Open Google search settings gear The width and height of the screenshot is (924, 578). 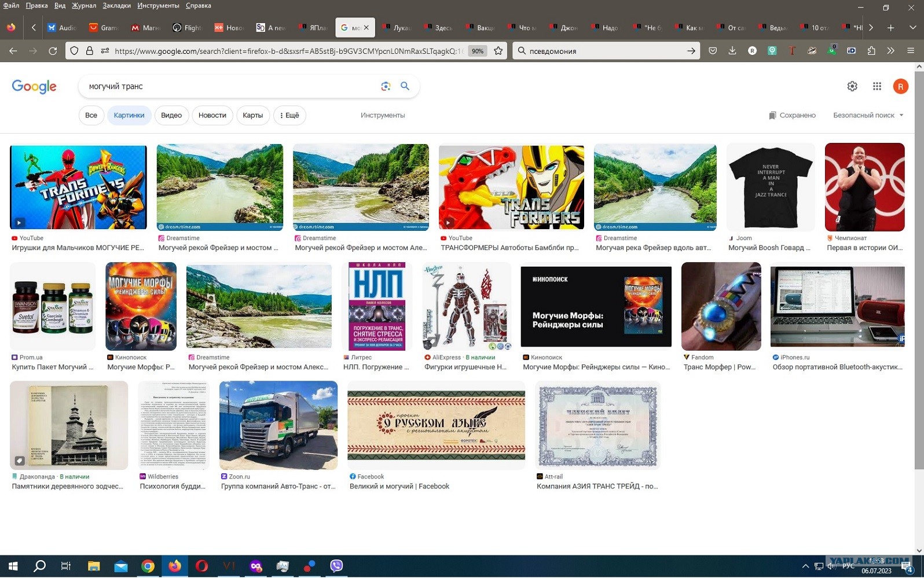click(852, 86)
